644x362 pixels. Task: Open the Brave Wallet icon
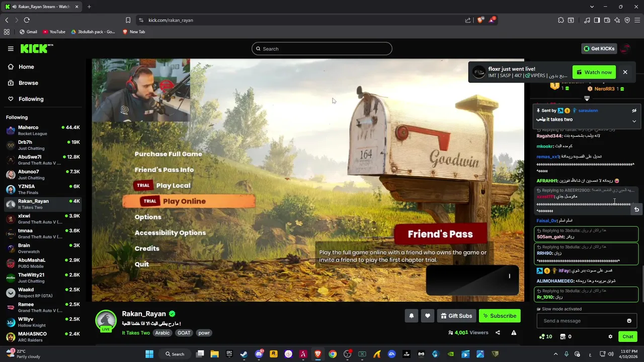coord(607,20)
